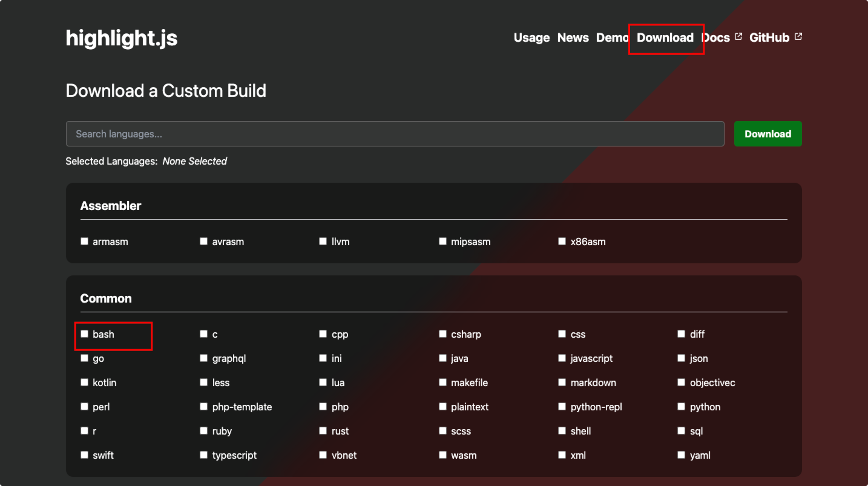Select the armasm assembler checkbox
Screen dimensions: 868x486
(85, 241)
